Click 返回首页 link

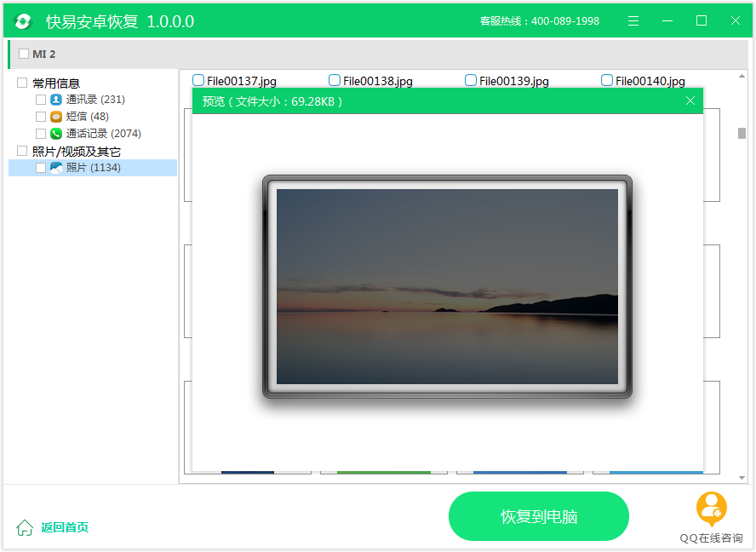click(65, 527)
